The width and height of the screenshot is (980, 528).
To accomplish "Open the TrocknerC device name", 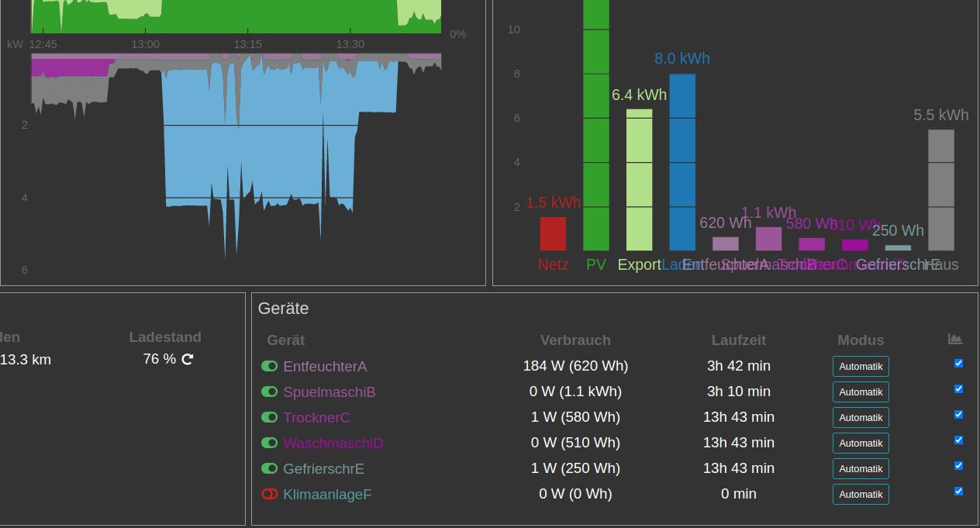I will point(317,417).
